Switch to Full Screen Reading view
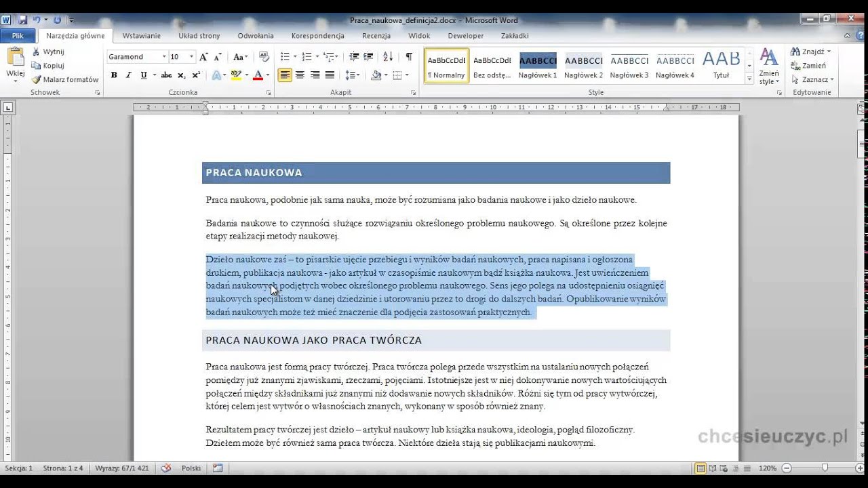This screenshot has height=488, width=868. [x=713, y=468]
